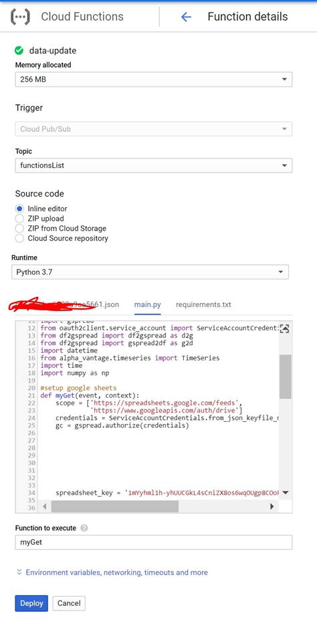The image size is (317, 644).
Task: Switch to the main.py tab
Action: [x=147, y=304]
